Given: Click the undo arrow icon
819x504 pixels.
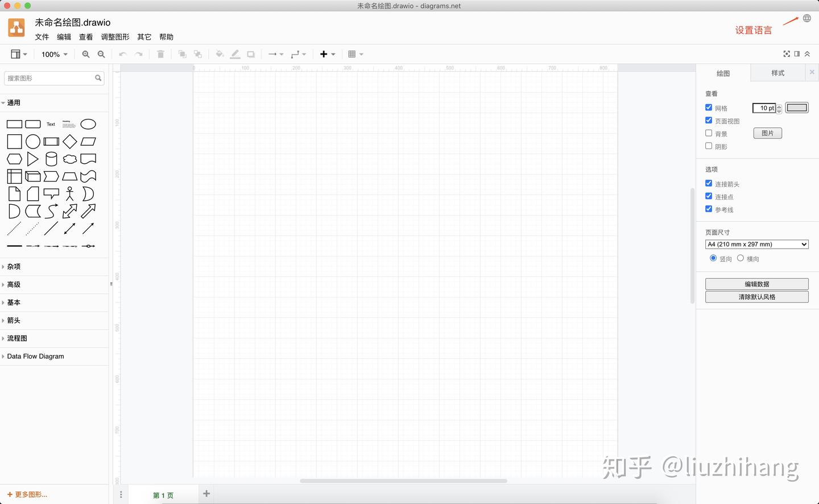Looking at the screenshot, I should click(123, 54).
